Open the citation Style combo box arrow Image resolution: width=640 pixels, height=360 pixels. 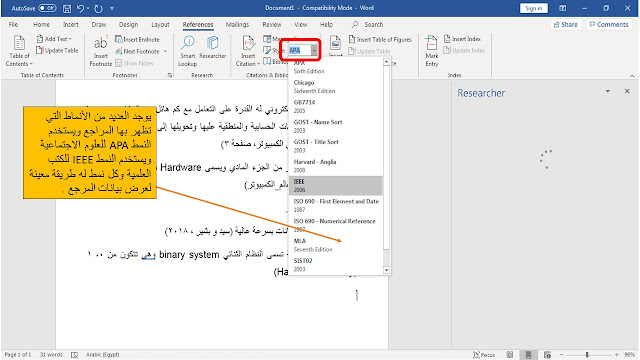coord(314,50)
